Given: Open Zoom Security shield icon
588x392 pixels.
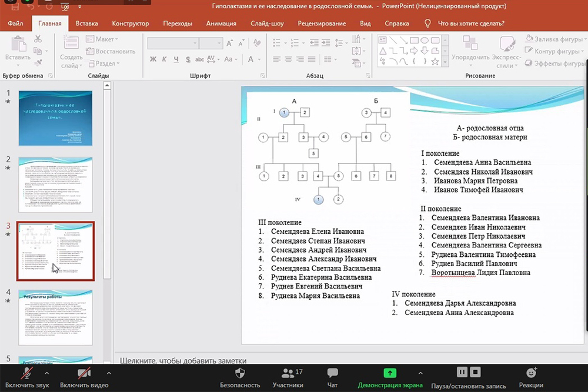Looking at the screenshot, I should [240, 373].
